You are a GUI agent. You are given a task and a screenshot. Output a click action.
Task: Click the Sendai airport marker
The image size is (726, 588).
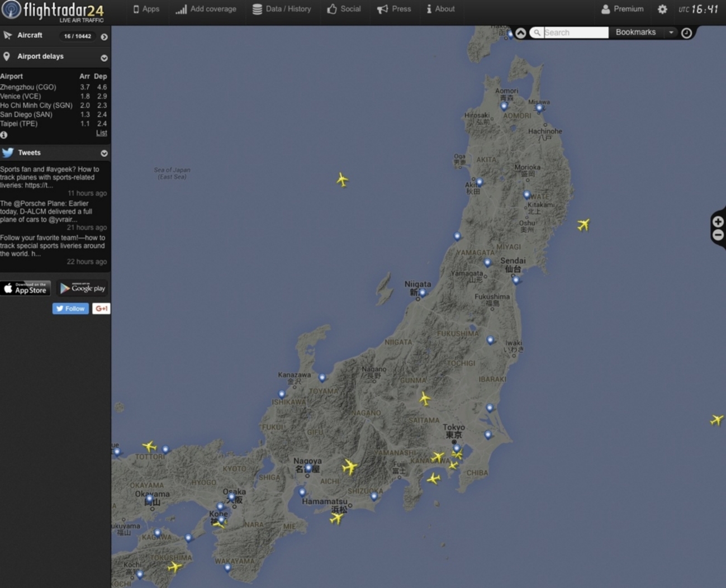pos(516,279)
